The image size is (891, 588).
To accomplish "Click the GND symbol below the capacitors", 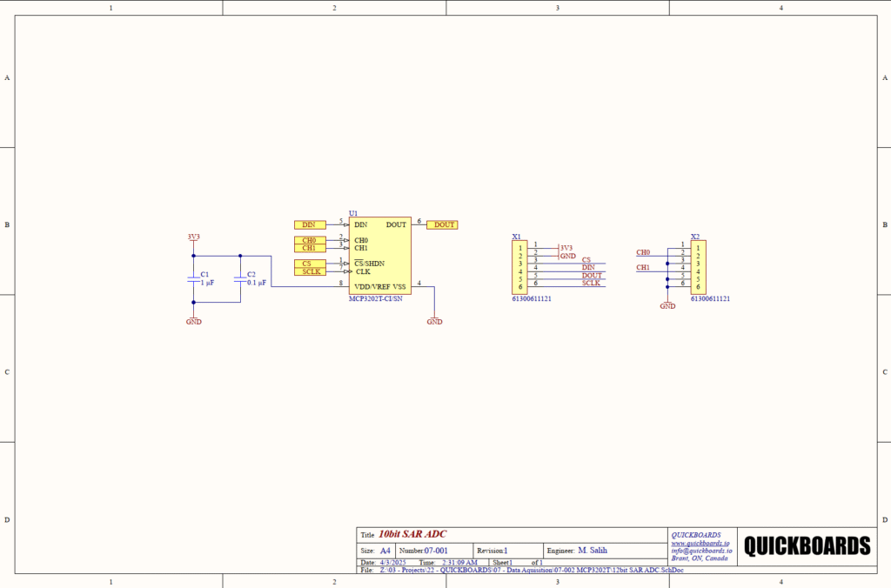I will pyautogui.click(x=193, y=318).
